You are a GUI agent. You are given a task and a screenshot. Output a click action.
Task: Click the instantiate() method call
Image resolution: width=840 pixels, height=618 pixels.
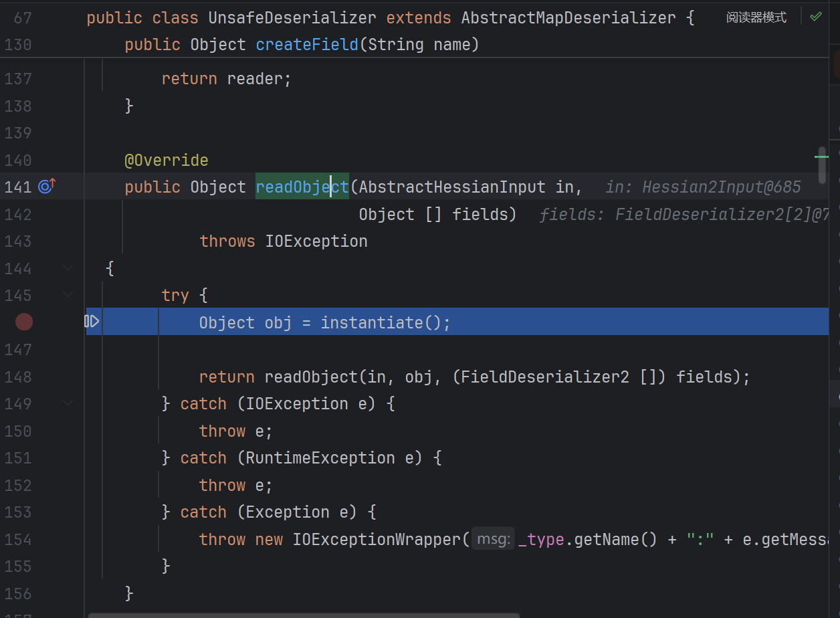(x=371, y=323)
